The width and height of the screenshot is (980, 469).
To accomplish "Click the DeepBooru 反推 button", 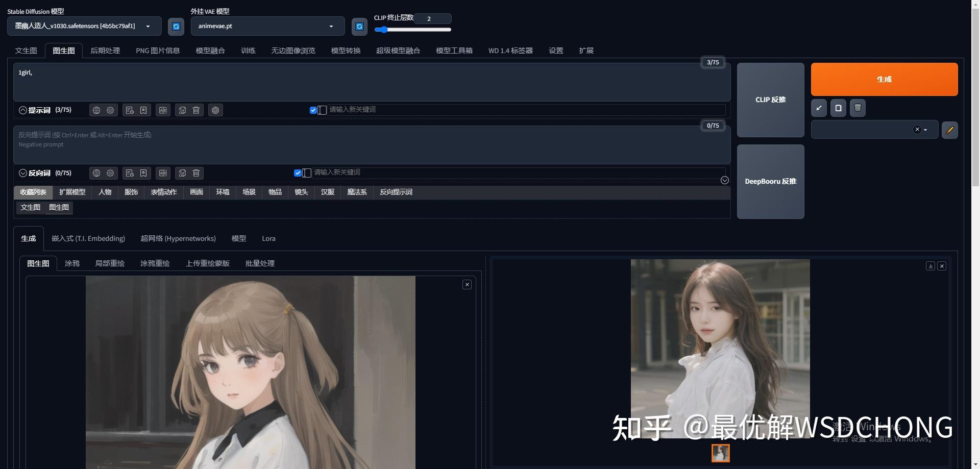I will [770, 181].
